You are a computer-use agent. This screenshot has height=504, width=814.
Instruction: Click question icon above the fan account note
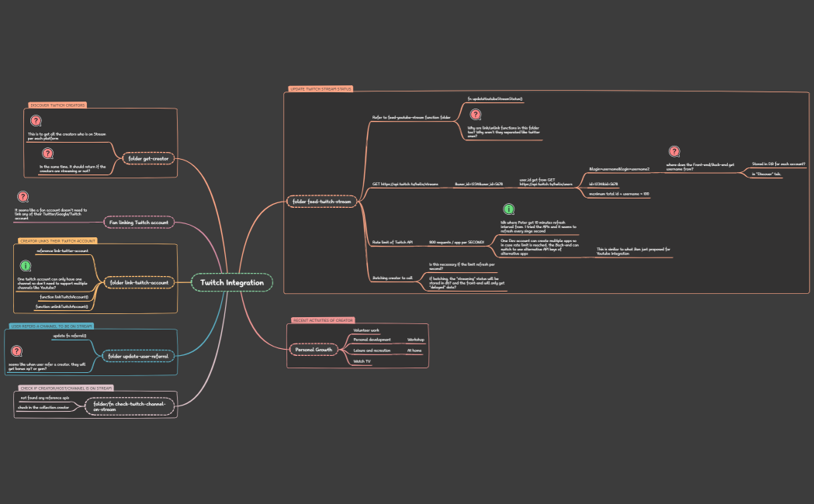pyautogui.click(x=23, y=197)
